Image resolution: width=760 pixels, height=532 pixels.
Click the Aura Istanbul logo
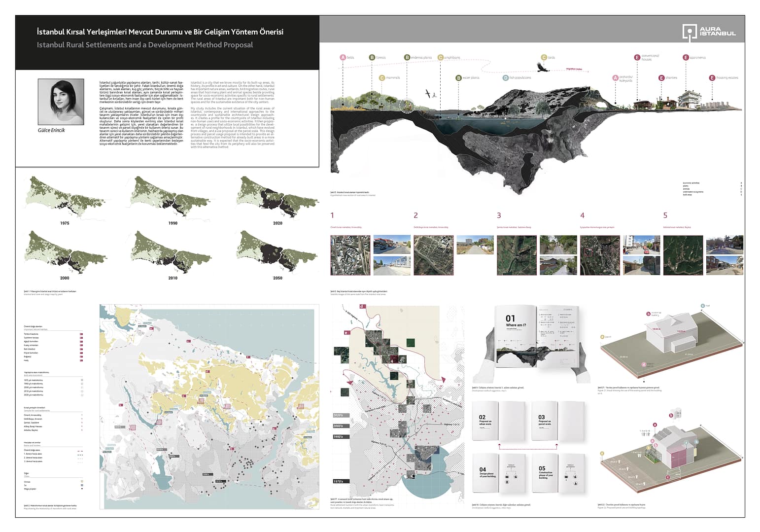tap(709, 32)
